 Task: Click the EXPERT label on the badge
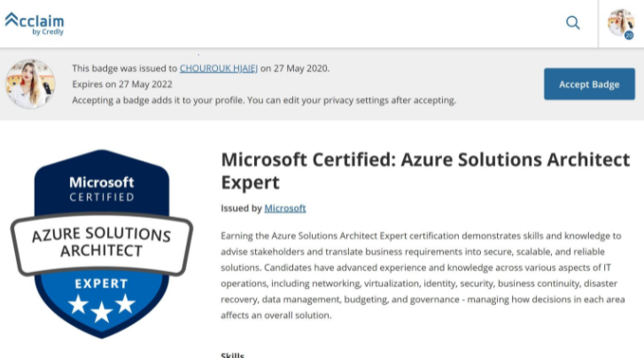101,284
